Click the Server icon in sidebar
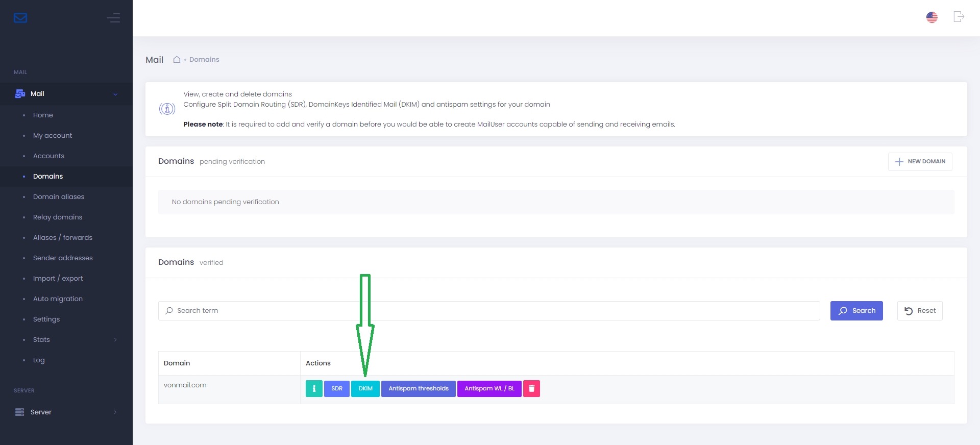Image resolution: width=980 pixels, height=445 pixels. coord(20,412)
